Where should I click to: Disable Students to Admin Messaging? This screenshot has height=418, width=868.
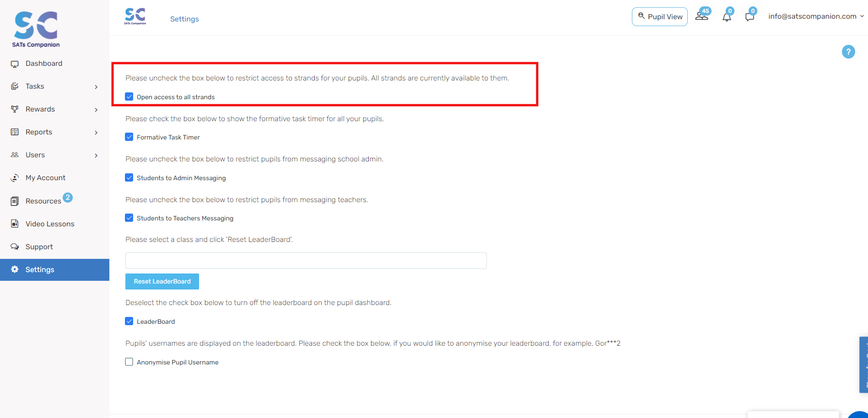click(x=129, y=177)
